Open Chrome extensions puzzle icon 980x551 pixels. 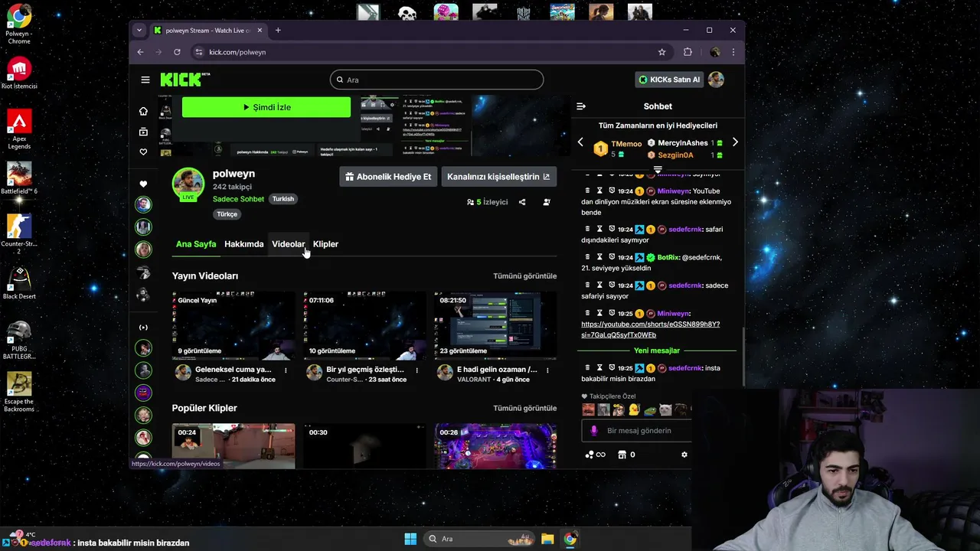pos(688,52)
